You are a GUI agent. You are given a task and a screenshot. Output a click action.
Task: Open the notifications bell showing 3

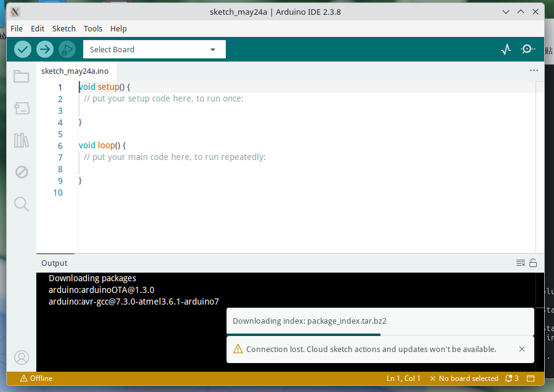512,378
